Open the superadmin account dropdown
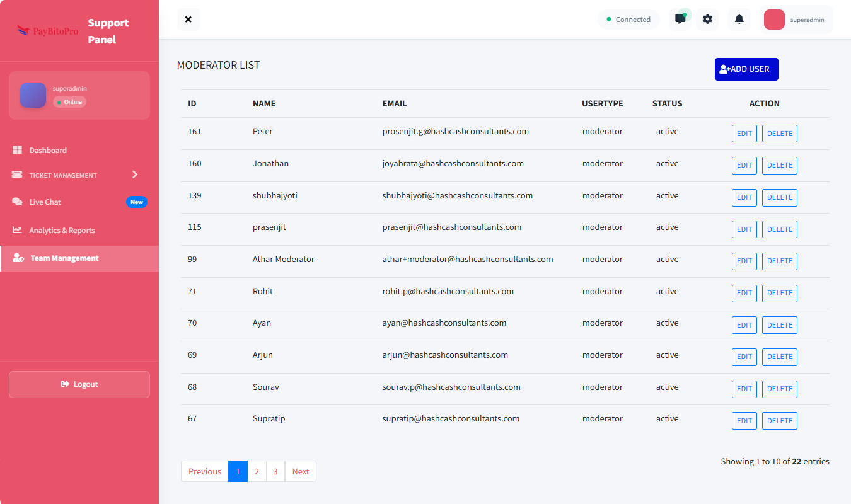Image resolution: width=851 pixels, height=504 pixels. coord(807,20)
